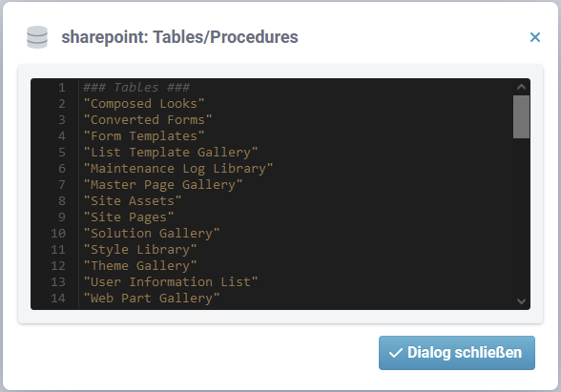
Task: Click the Dialog schließen button
Action: [x=457, y=353]
